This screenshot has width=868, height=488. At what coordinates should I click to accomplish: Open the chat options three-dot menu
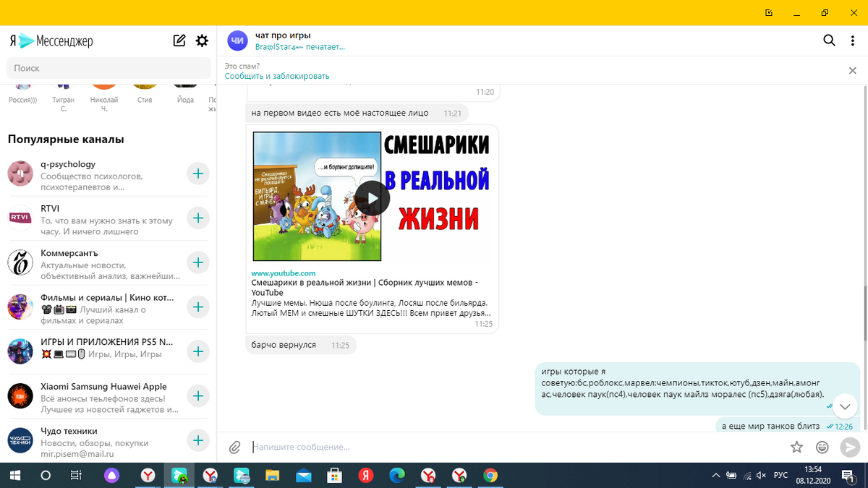(854, 41)
